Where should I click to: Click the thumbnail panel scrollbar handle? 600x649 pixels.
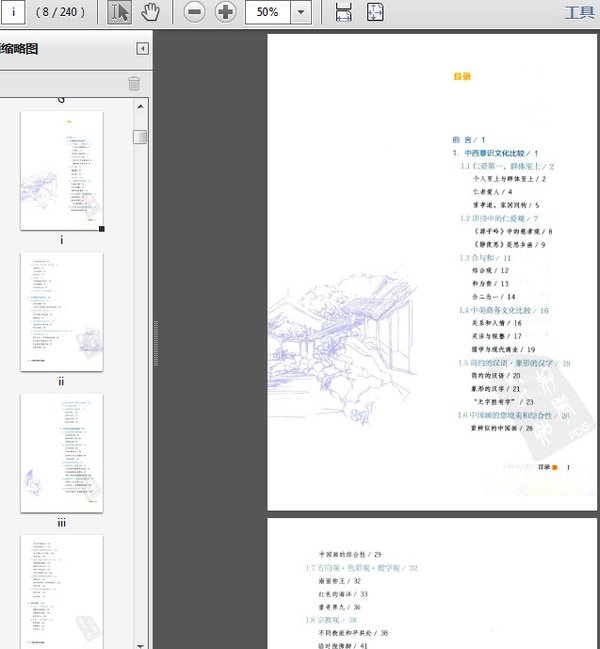[141, 137]
